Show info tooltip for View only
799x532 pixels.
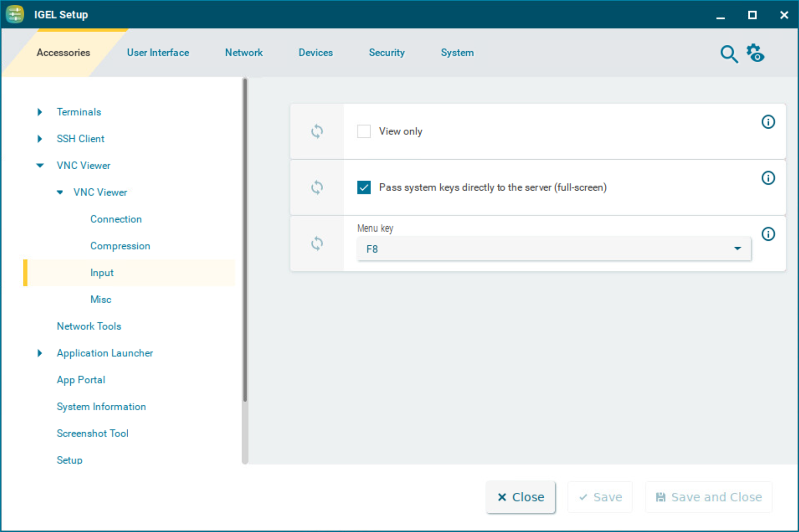[x=768, y=122]
